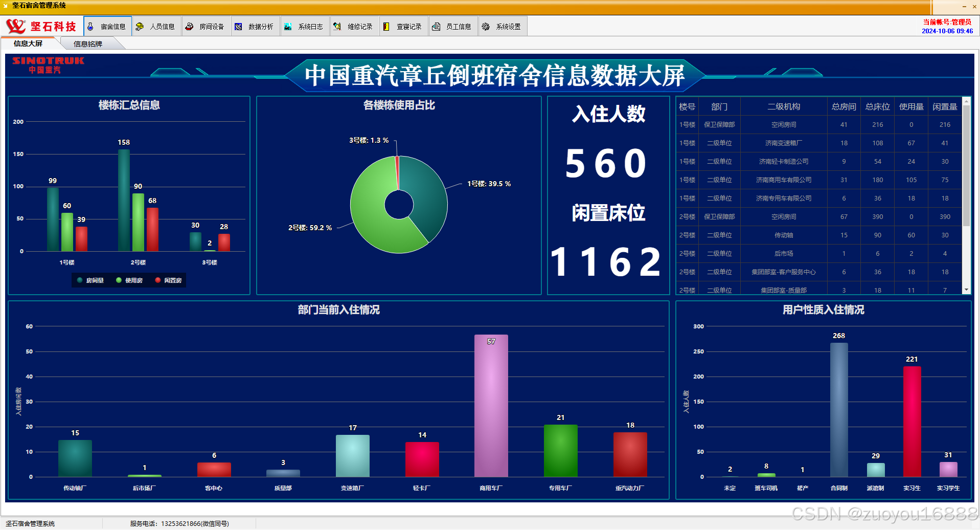Switch to the 信息铭牌 tab

click(88, 44)
